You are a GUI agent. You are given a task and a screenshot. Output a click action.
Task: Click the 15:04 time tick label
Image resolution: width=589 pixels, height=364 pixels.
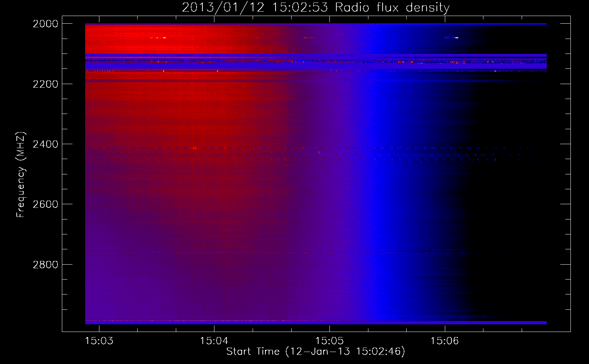click(x=214, y=341)
